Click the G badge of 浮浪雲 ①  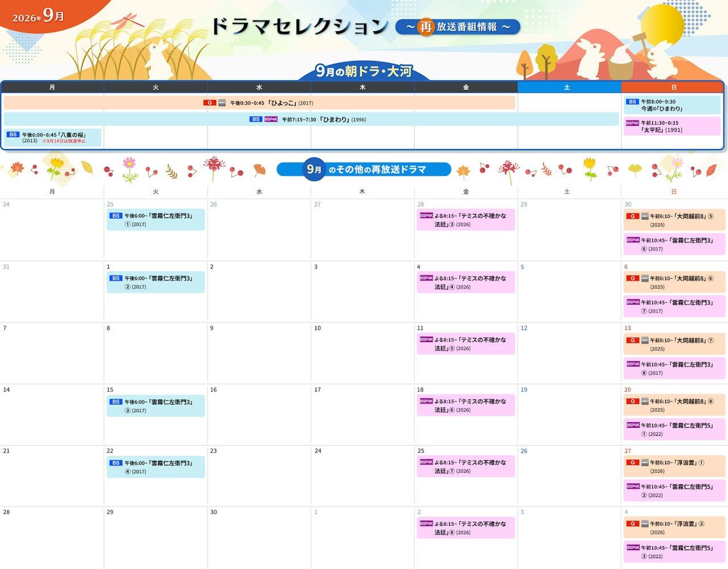pyautogui.click(x=632, y=463)
